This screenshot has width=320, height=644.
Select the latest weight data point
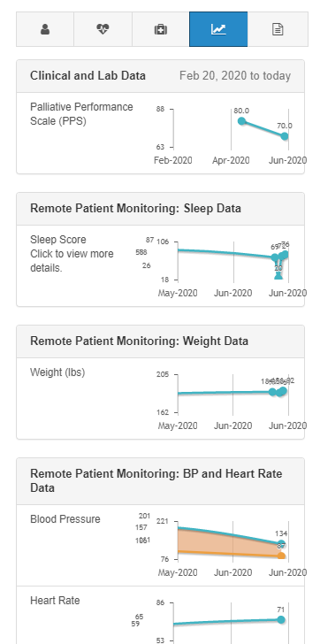[x=283, y=391]
